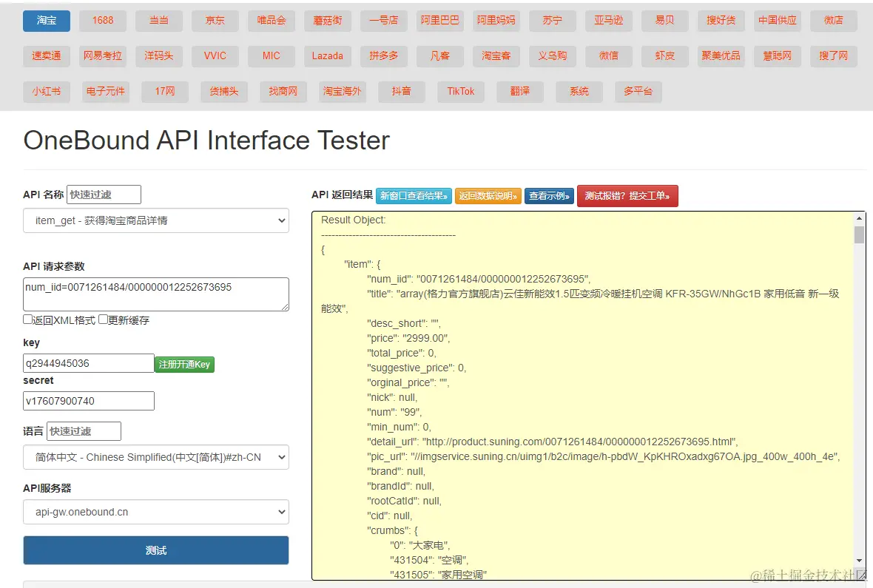Click the secret input field
Screen dimensions: 873x588
click(x=89, y=401)
